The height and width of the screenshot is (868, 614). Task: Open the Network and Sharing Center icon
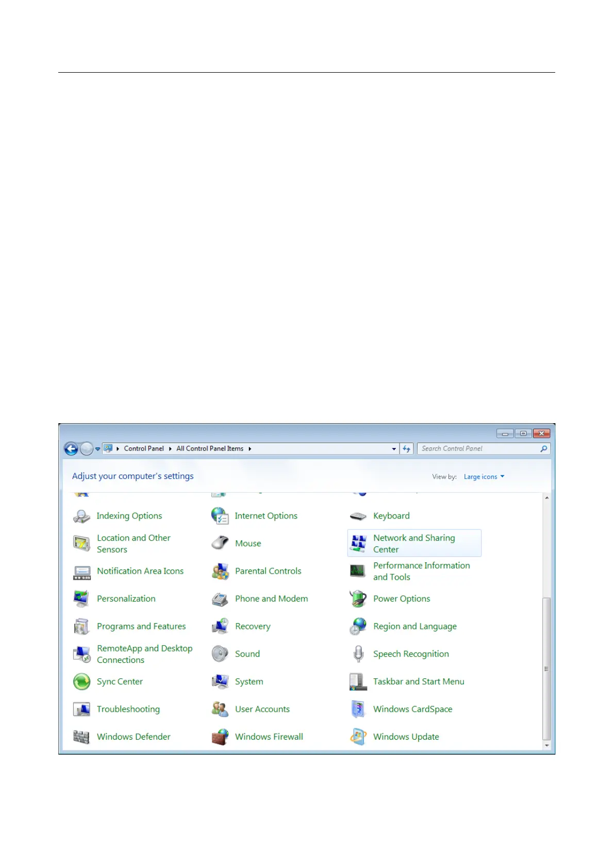coord(358,543)
